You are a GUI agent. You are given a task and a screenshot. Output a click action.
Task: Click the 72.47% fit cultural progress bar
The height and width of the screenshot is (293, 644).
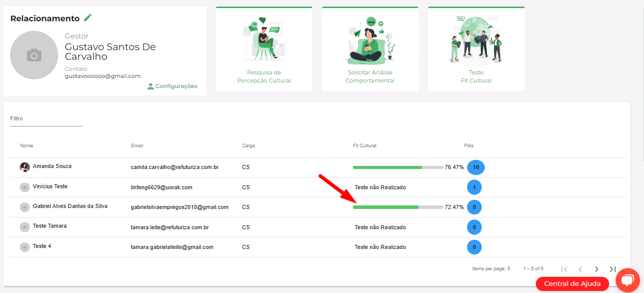(x=398, y=207)
